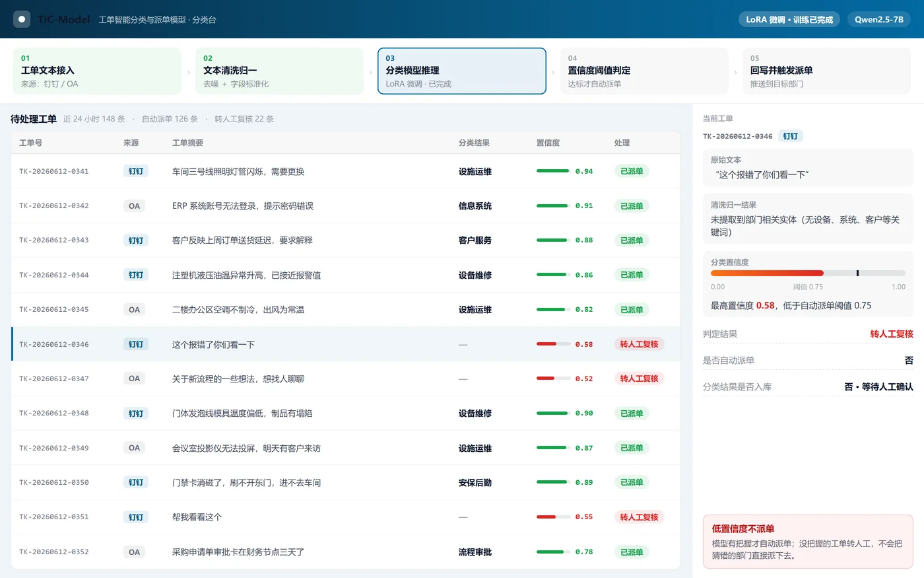Viewport: 924px width, 578px height.
Task: Open step 01 工单文本接入
Action: pos(97,71)
